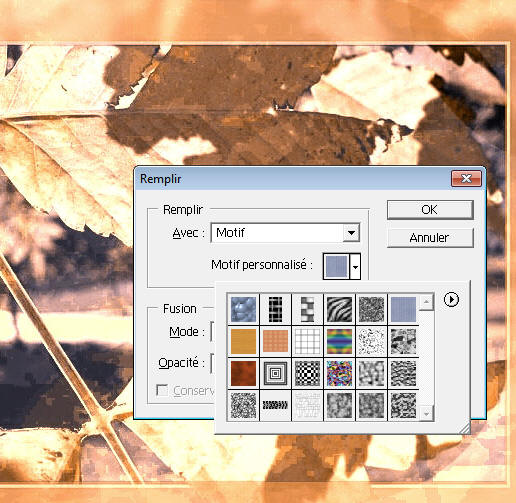Click the Annuler button
Image resolution: width=516 pixels, height=503 pixels.
(x=430, y=238)
